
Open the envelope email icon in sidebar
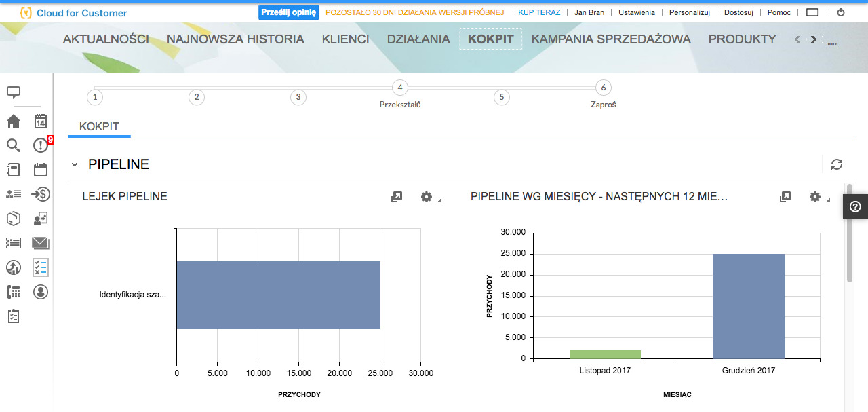click(41, 243)
